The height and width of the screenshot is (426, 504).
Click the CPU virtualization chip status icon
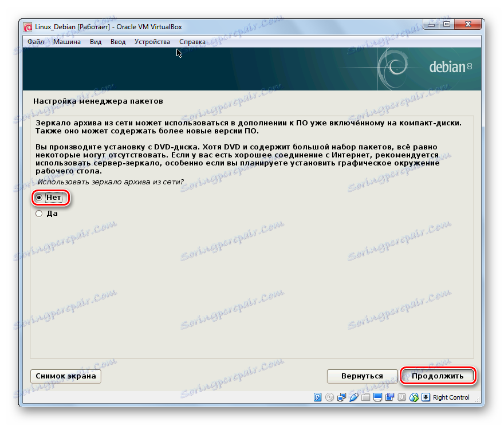click(x=402, y=397)
